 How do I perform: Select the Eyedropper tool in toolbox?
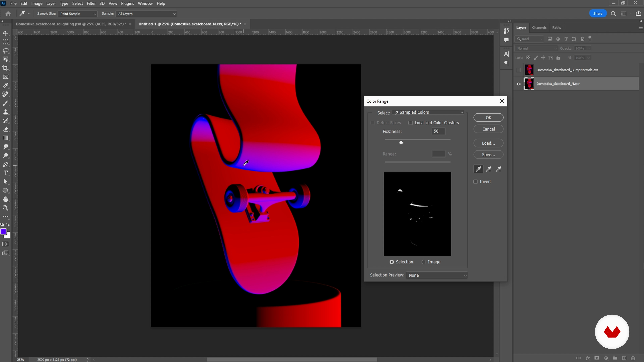(6, 86)
